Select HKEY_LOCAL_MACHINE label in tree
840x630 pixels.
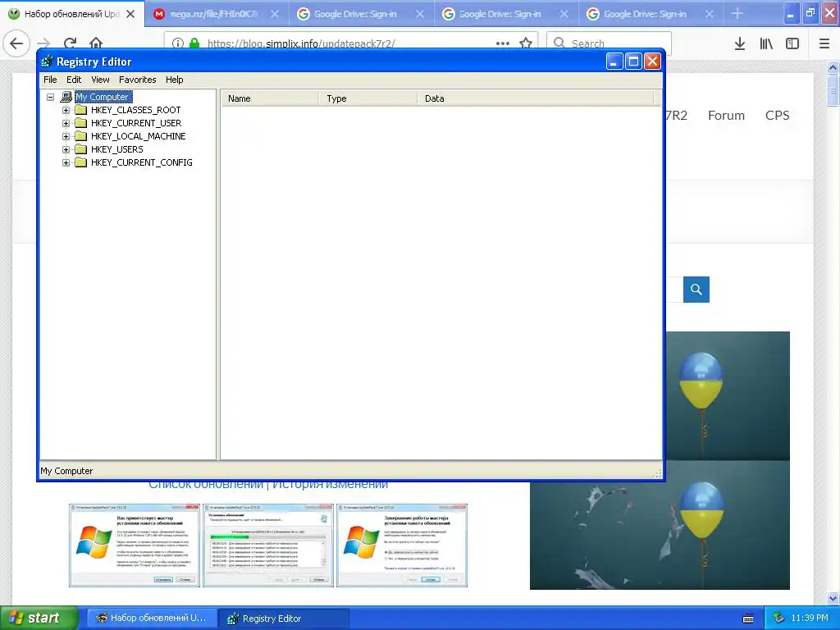138,136
